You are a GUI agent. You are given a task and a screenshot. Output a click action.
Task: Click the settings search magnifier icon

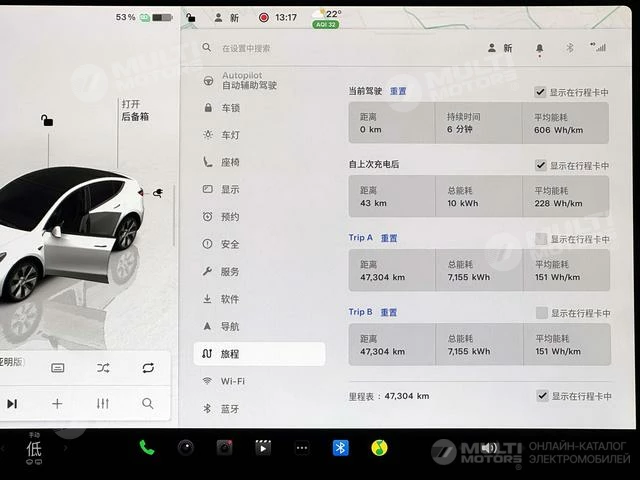click(207, 48)
